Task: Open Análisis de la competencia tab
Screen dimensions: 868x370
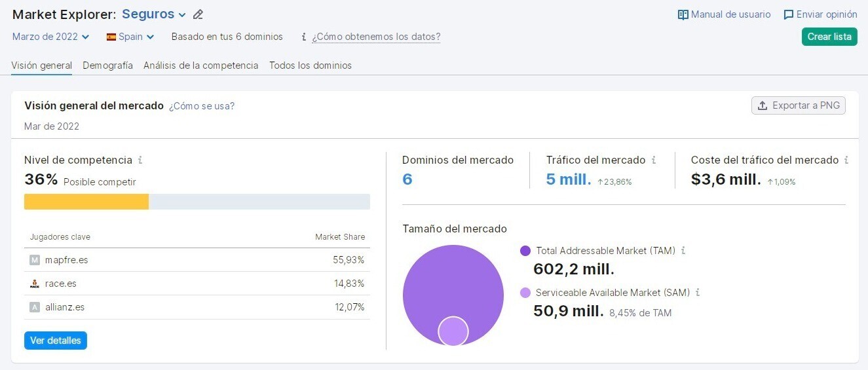Action: click(x=200, y=65)
